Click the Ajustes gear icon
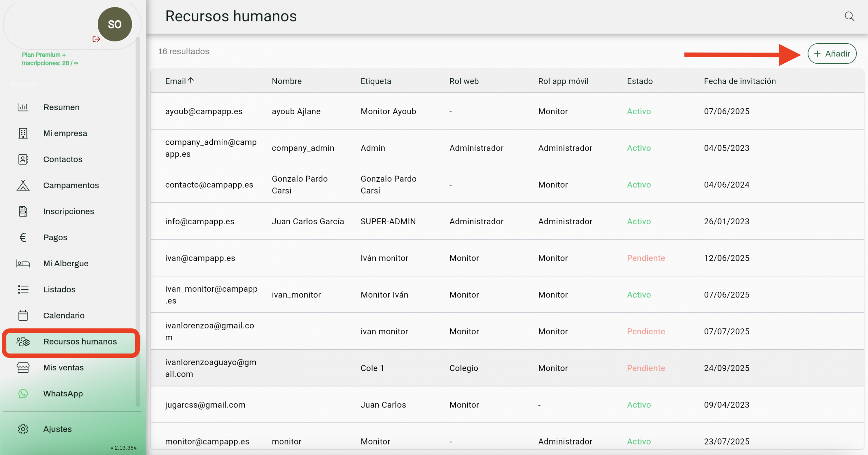 coord(23,429)
